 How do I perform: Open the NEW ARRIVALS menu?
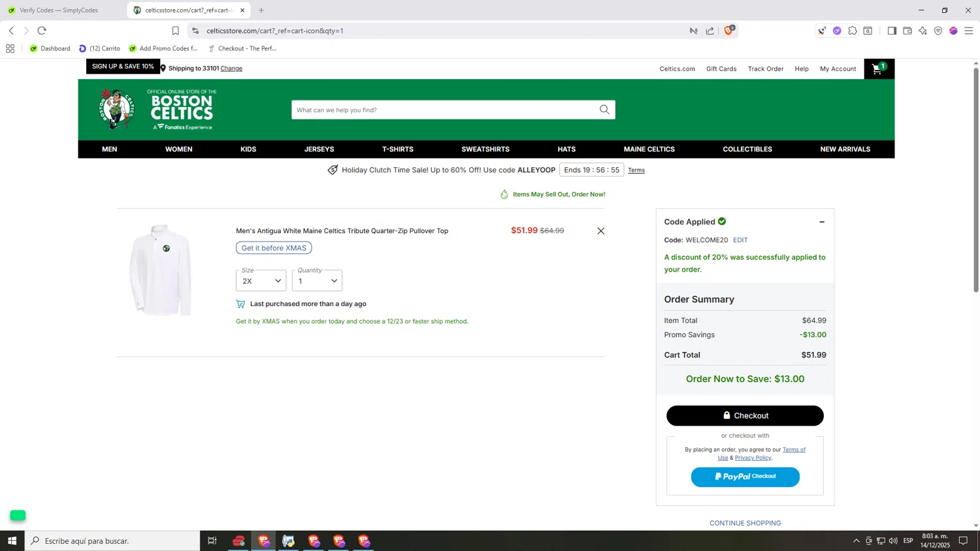845,150
